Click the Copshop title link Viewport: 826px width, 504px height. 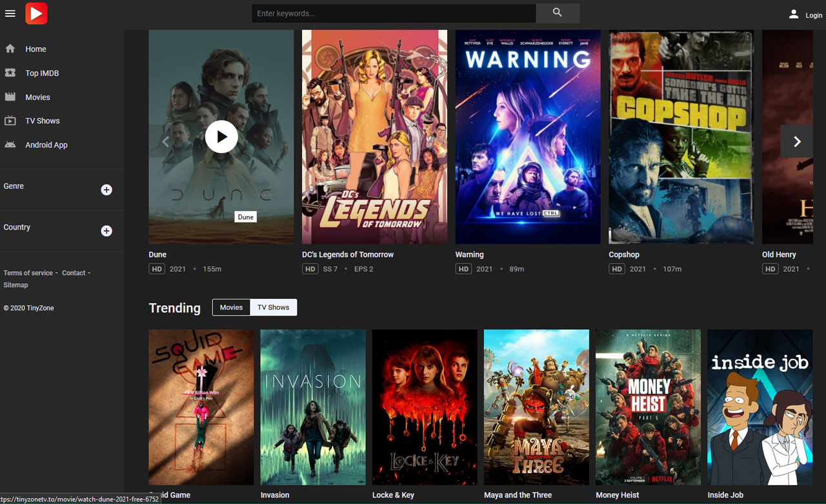624,254
